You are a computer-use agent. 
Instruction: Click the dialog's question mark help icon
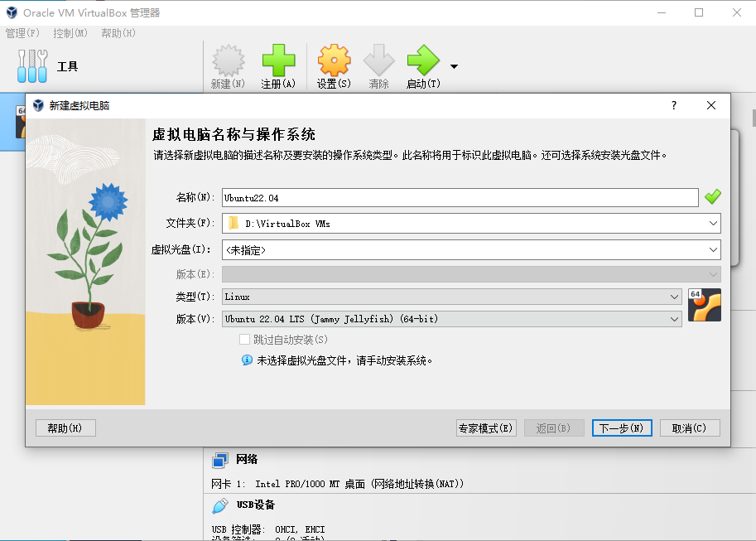(x=674, y=105)
